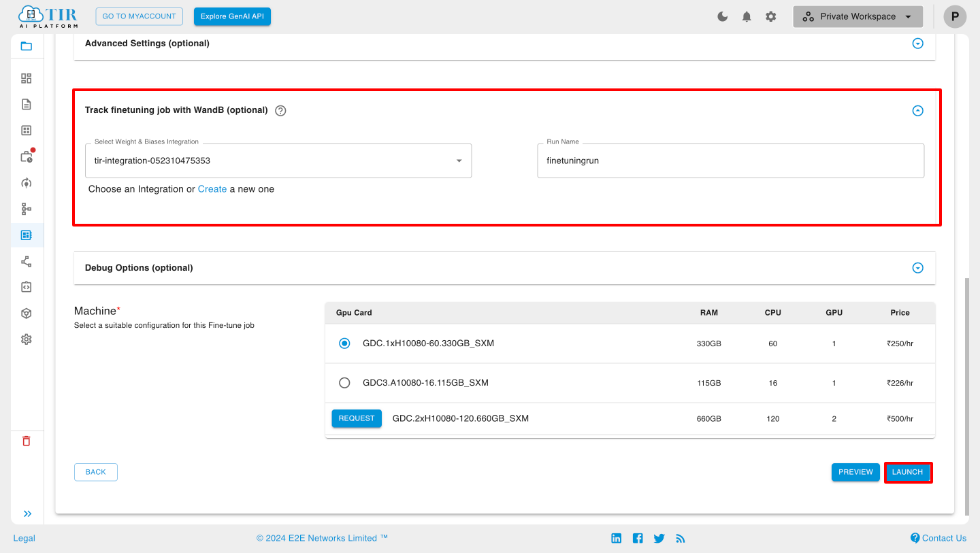Image resolution: width=980 pixels, height=553 pixels.
Task: Select GDC.1xH10080-60.330GB_SXM radio button
Action: [x=344, y=343]
